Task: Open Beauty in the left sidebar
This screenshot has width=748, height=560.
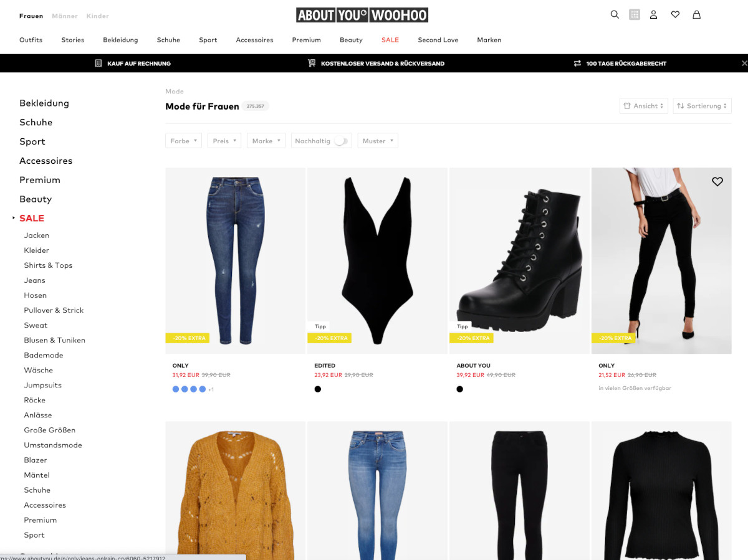Action: coord(36,199)
